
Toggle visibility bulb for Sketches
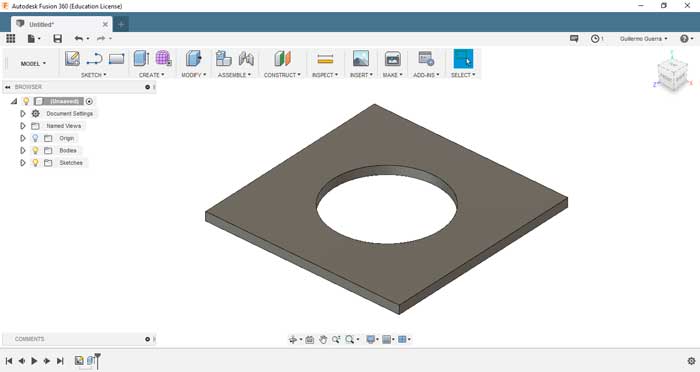pyautogui.click(x=35, y=163)
